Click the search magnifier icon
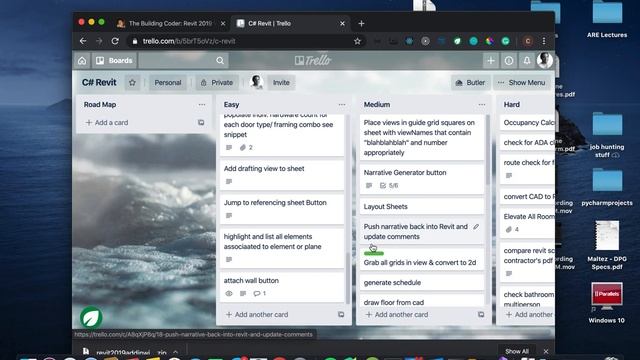640x360 pixels. pyautogui.click(x=220, y=60)
